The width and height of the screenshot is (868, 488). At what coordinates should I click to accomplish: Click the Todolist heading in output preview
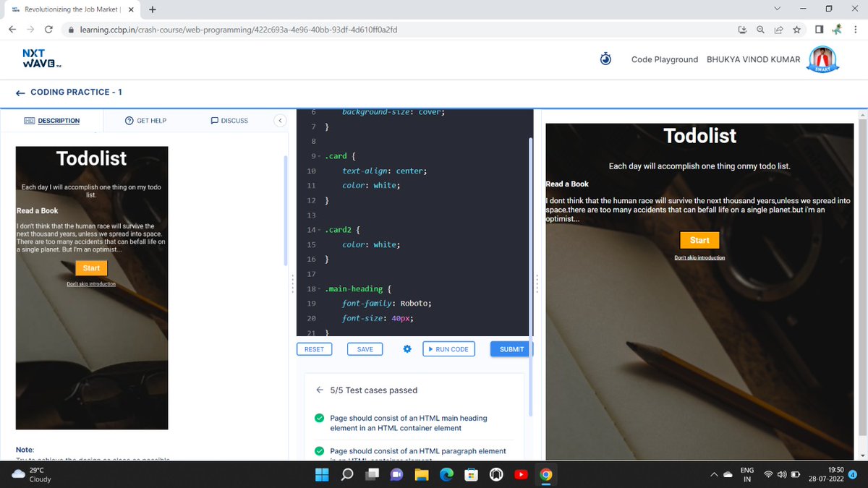click(x=699, y=136)
